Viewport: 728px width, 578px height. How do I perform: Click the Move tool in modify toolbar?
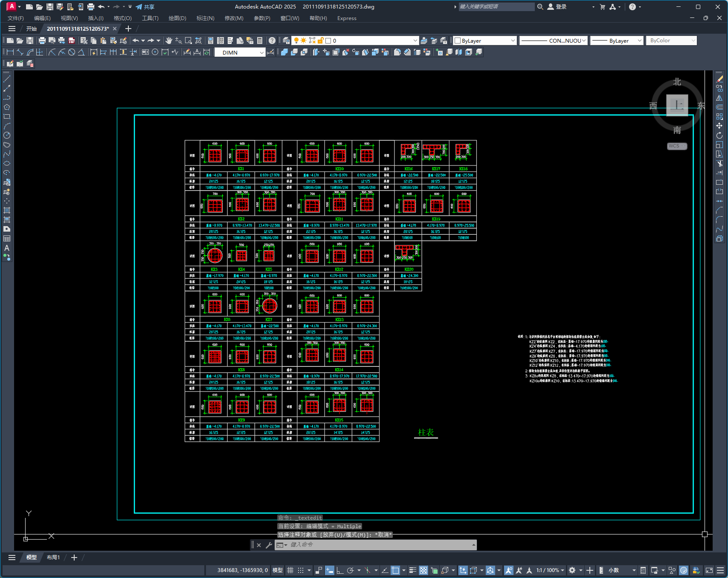point(720,126)
